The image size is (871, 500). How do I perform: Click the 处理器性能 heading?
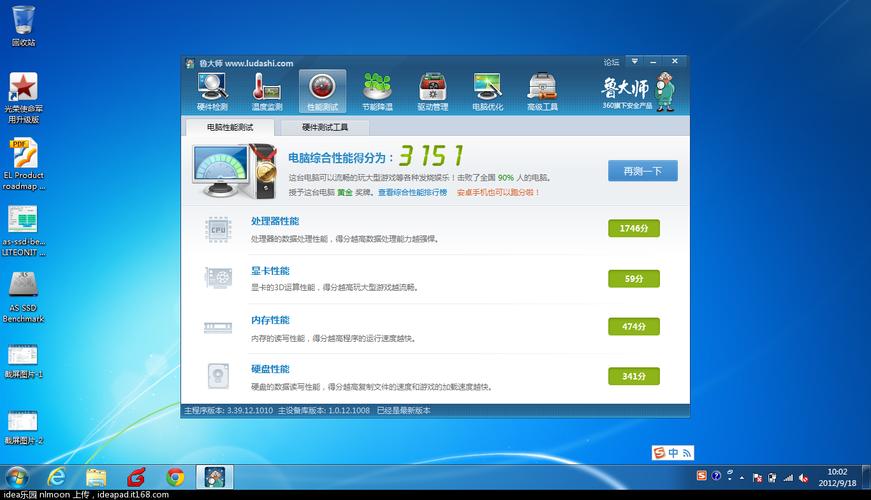click(275, 221)
